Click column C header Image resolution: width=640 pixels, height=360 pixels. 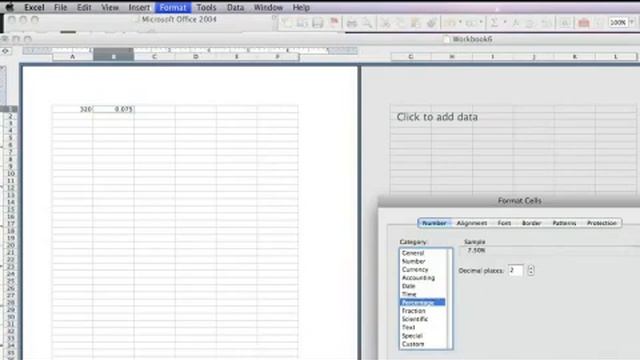[x=154, y=57]
